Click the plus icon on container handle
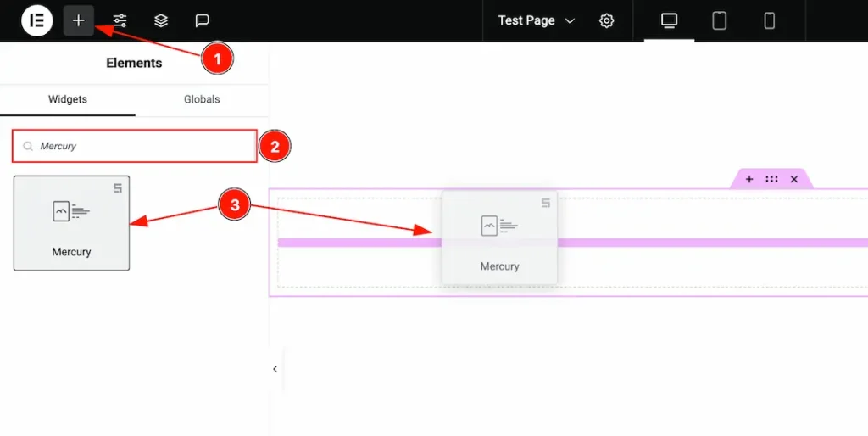868x436 pixels. pyautogui.click(x=749, y=179)
